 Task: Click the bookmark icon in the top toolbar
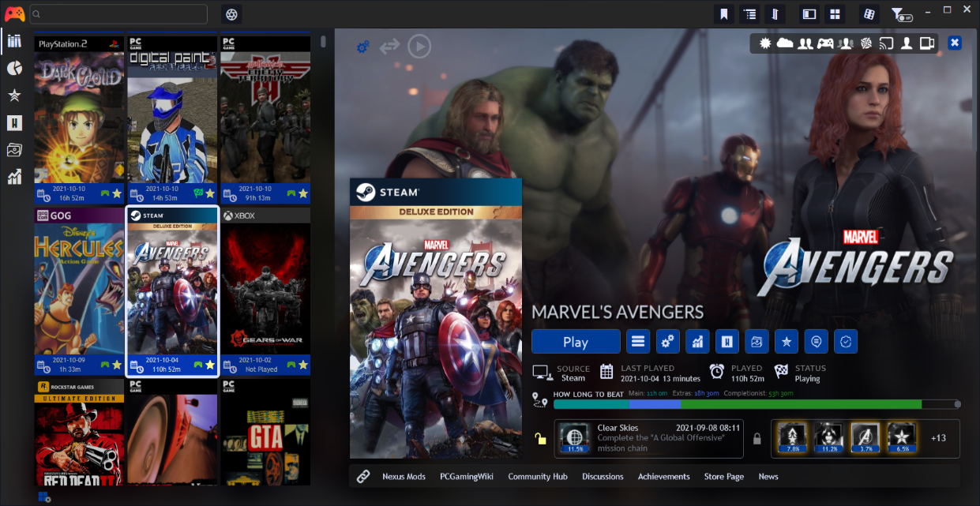point(723,14)
